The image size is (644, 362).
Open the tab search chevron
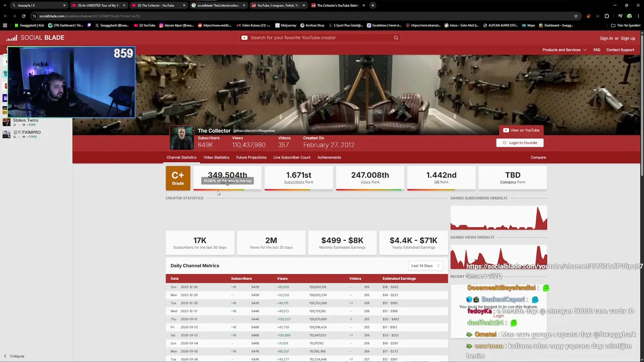coord(6,5)
